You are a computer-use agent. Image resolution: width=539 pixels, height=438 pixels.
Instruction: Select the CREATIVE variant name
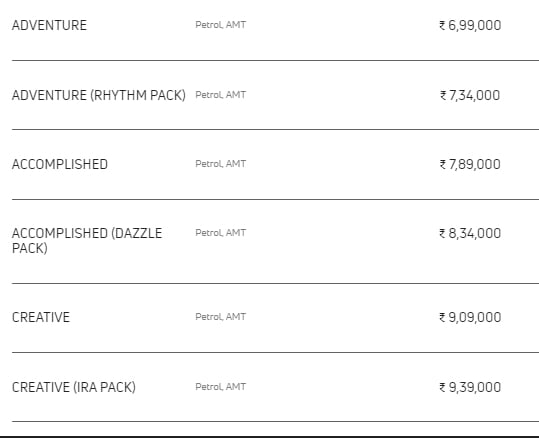pyautogui.click(x=41, y=317)
